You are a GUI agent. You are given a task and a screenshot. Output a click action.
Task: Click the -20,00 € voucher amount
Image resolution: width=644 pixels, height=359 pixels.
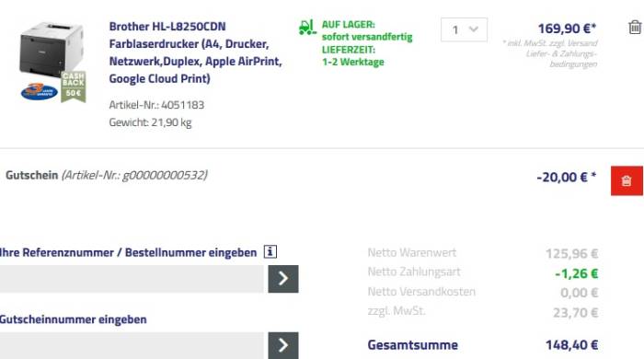pyautogui.click(x=567, y=177)
